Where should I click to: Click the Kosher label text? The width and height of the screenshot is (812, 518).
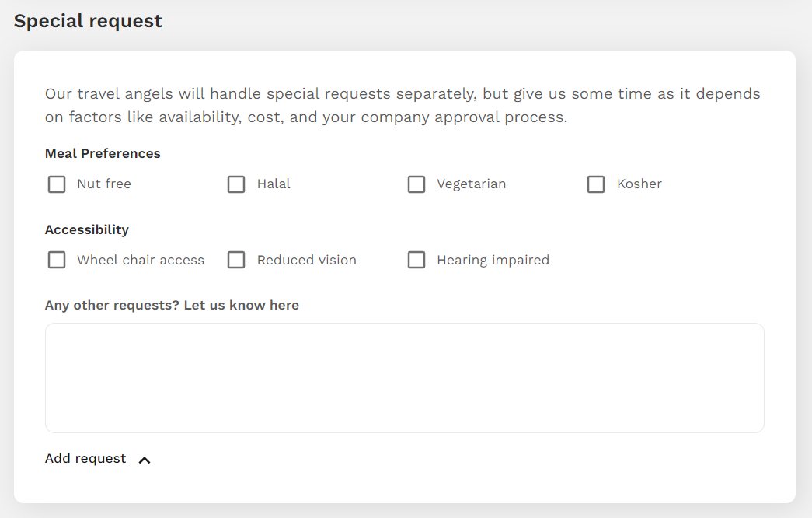click(x=639, y=184)
